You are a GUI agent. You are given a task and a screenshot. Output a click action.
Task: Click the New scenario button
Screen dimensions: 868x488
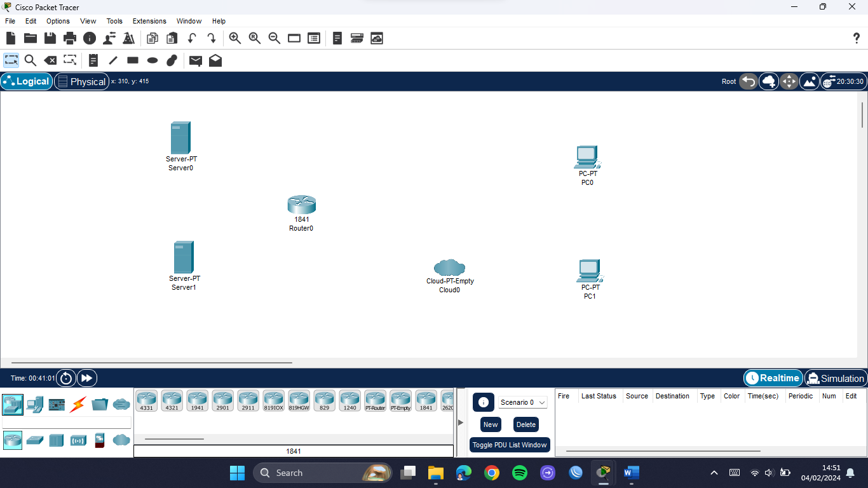point(491,424)
